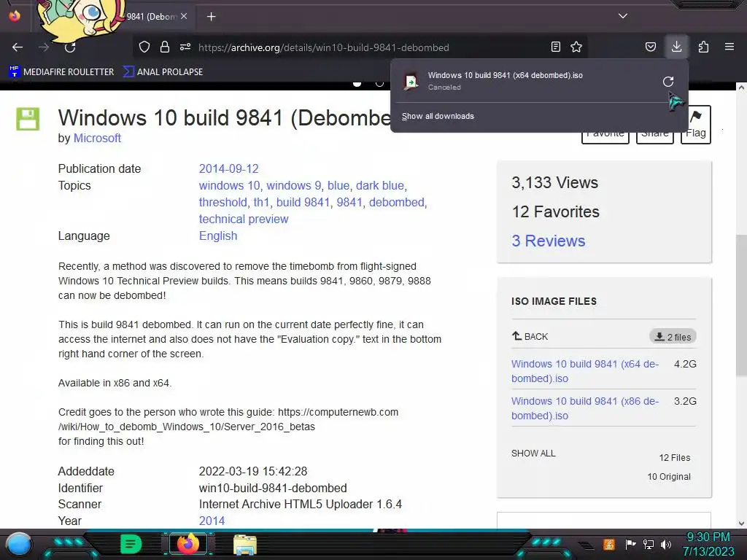Go back with the browser back arrow
Screen dimensions: 747x560
coord(18,47)
